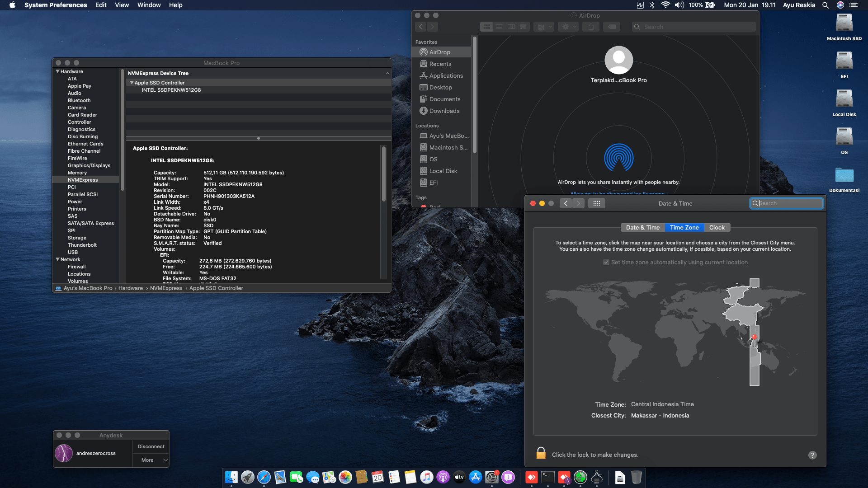868x488 pixels.
Task: Switch to the Clock tab
Action: tap(717, 227)
